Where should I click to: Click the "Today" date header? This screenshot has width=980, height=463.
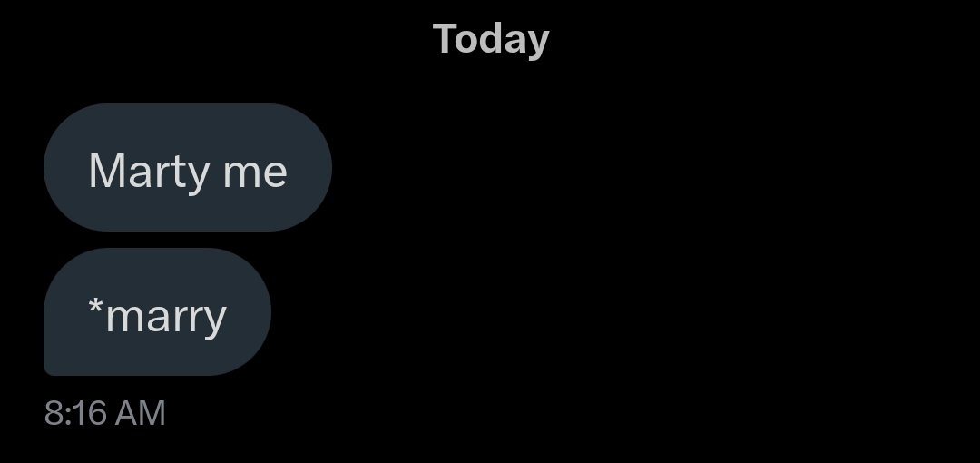(491, 41)
